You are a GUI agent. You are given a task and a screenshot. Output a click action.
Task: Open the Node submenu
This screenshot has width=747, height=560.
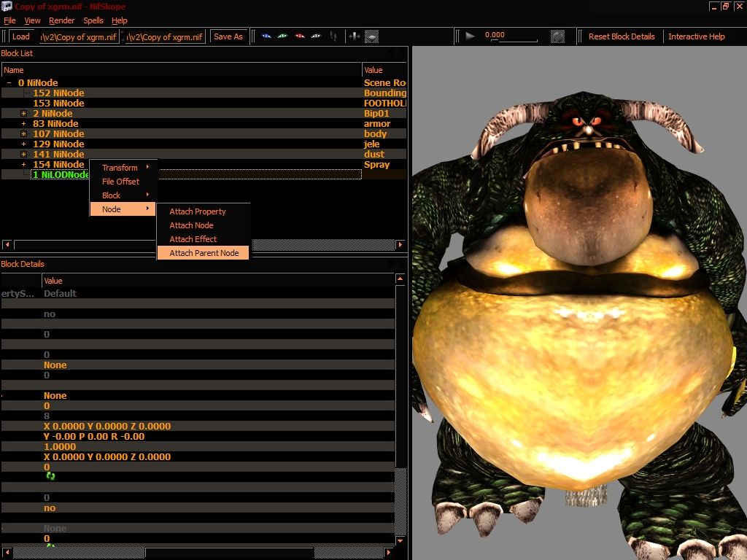123,209
